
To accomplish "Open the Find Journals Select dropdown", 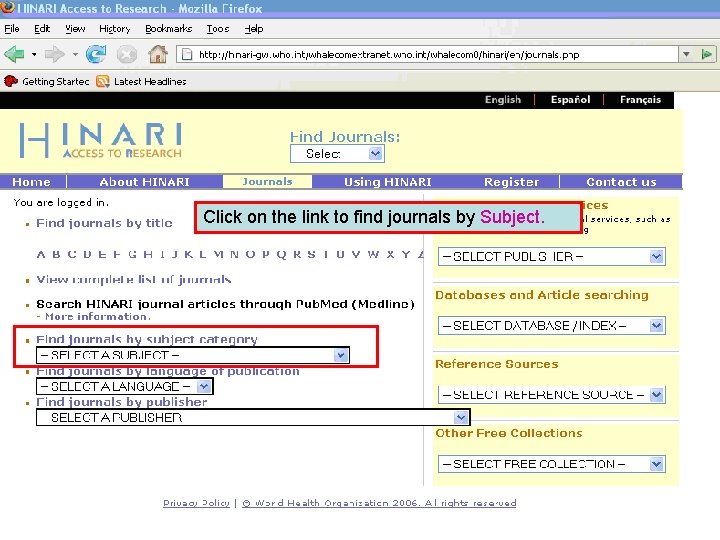I will pyautogui.click(x=337, y=154).
